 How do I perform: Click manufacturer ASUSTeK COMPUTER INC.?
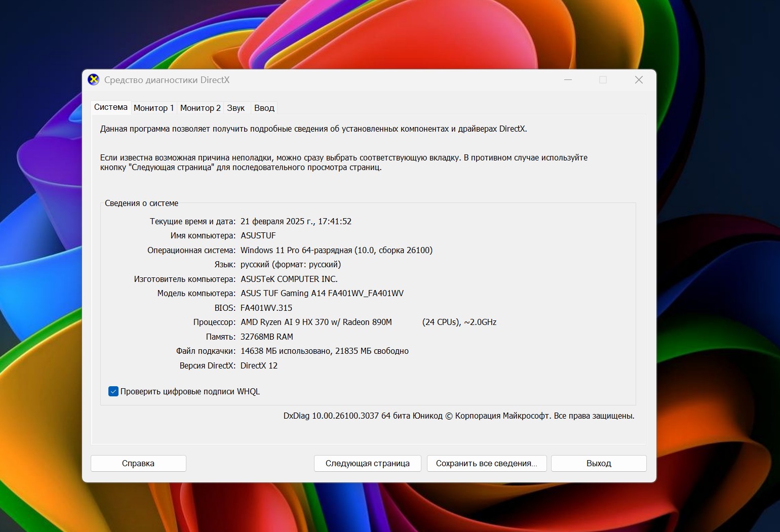tap(289, 279)
